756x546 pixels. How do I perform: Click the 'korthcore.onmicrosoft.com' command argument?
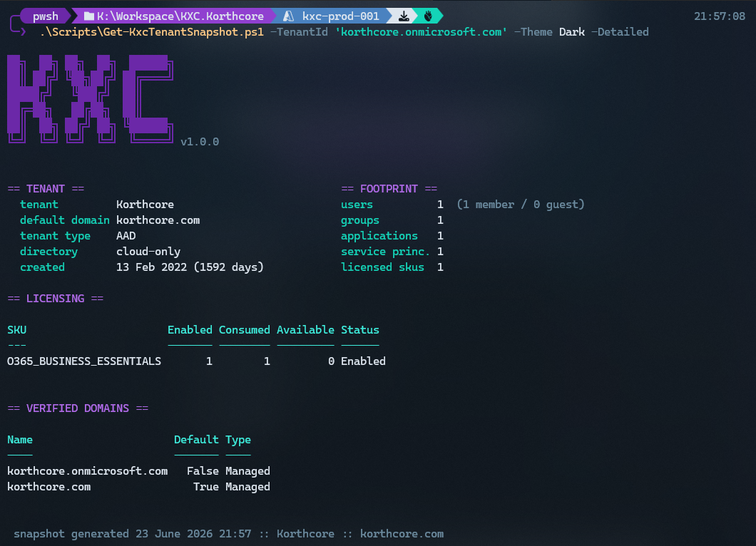(421, 32)
